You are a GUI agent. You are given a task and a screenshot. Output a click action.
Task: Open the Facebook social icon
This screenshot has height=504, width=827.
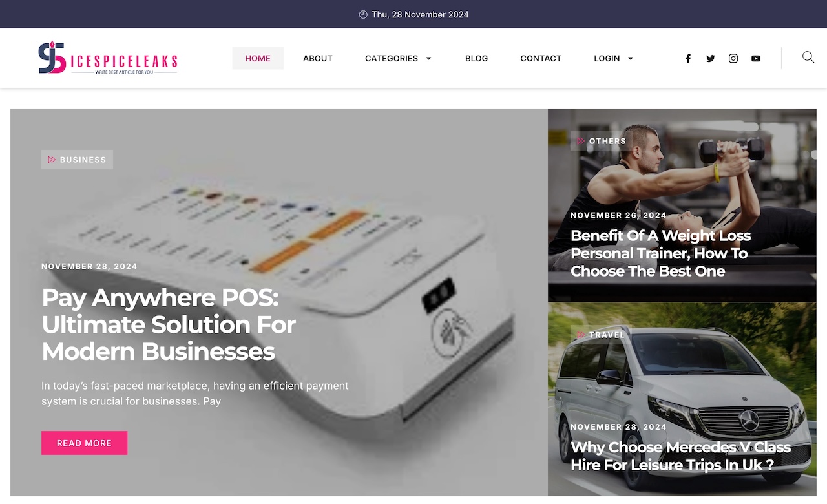(688, 58)
